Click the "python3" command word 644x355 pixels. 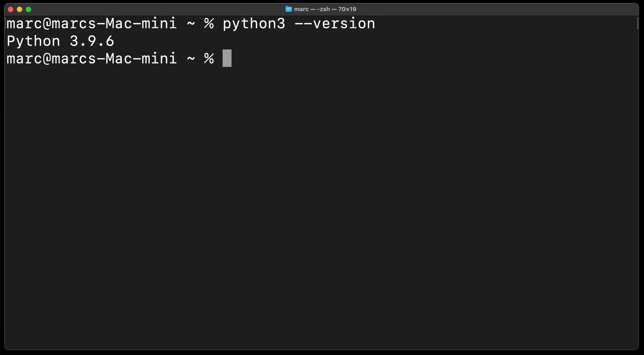(x=254, y=24)
